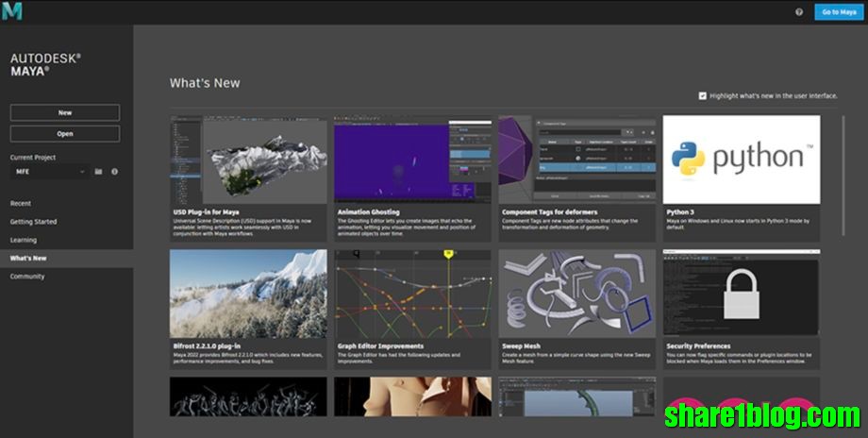Image resolution: width=868 pixels, height=438 pixels.
Task: Click the Bifrost 2.2.1.0 plug-in title
Action: pos(207,346)
